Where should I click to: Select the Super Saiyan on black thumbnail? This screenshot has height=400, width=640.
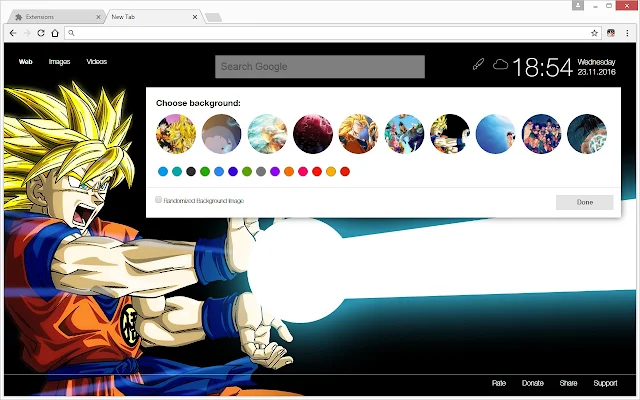[x=450, y=134]
